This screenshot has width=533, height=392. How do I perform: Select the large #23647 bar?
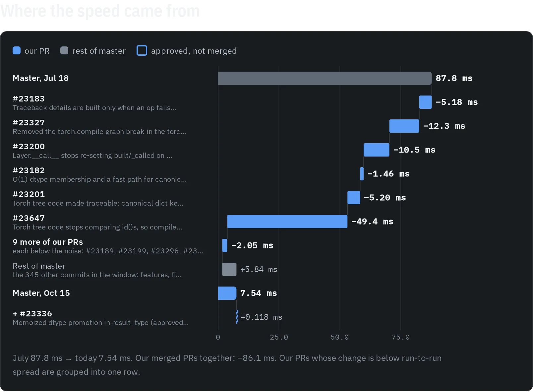tap(287, 222)
